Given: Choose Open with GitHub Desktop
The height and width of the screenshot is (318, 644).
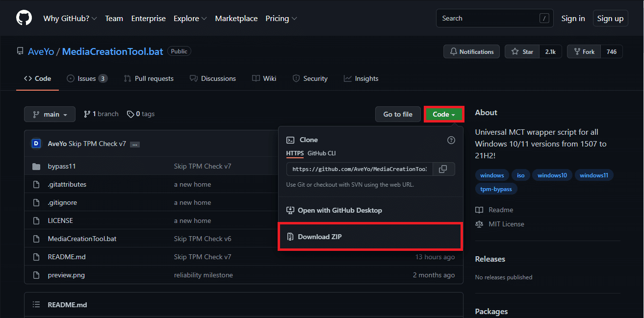Looking at the screenshot, I should pos(370,210).
